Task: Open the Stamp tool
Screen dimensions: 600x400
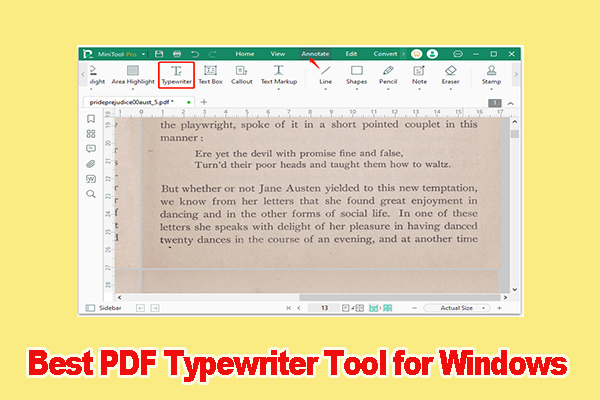Action: point(491,75)
